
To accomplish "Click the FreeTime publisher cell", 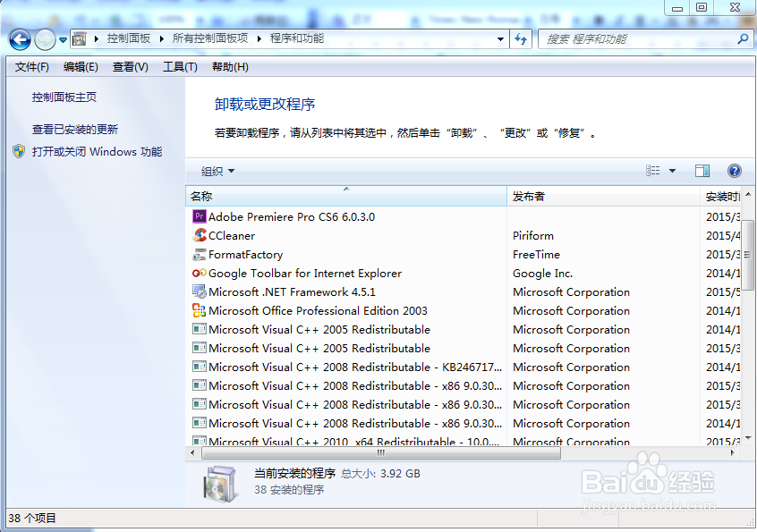I will point(536,255).
